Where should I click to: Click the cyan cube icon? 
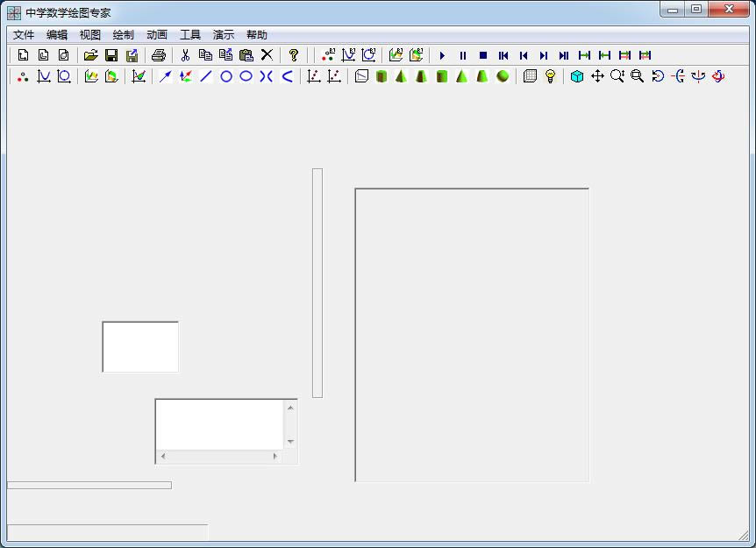click(x=576, y=76)
